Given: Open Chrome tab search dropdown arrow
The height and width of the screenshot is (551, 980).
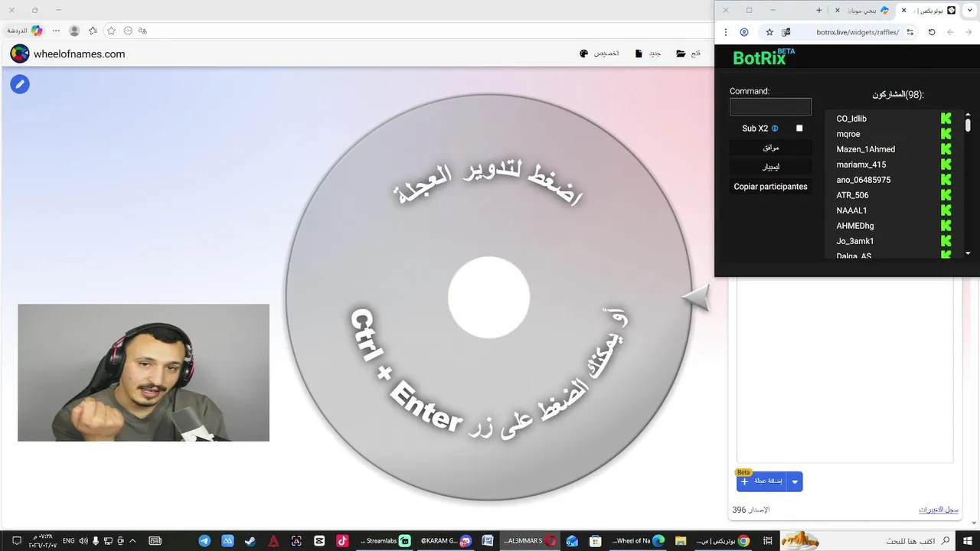Looking at the screenshot, I should (971, 10).
